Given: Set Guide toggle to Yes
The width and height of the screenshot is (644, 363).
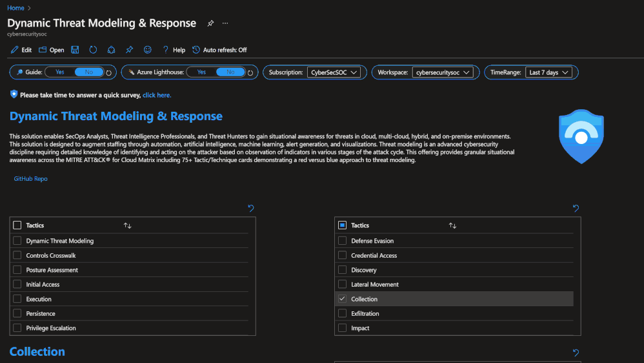Looking at the screenshot, I should coord(60,72).
